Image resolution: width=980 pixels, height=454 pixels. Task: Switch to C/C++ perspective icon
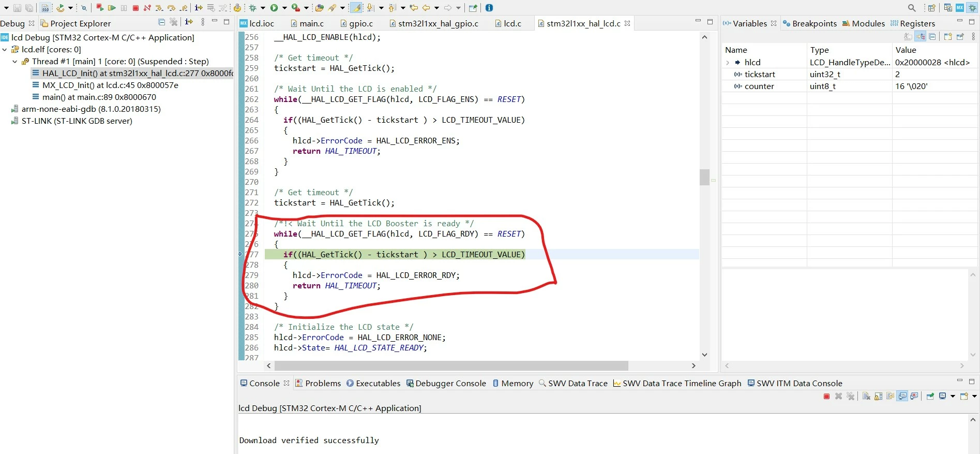(948, 8)
